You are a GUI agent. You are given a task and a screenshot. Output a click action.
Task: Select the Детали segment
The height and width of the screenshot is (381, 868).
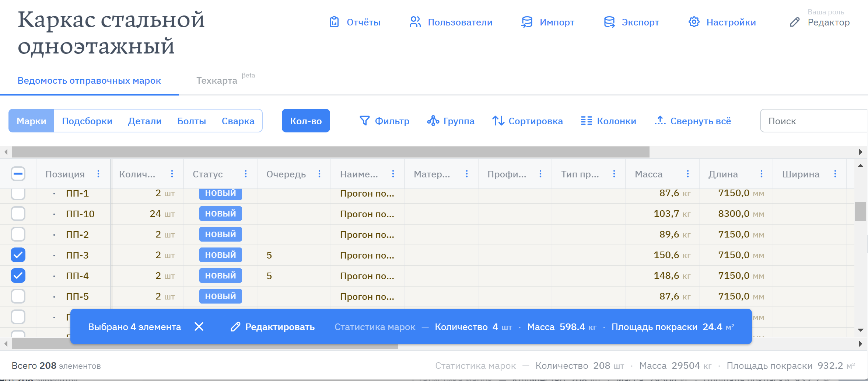(144, 121)
